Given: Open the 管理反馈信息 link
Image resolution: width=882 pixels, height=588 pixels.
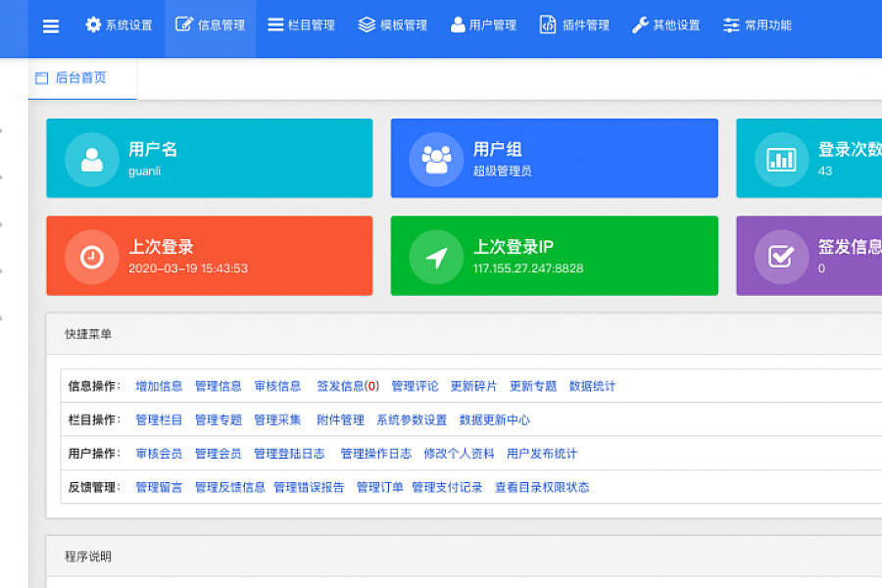Looking at the screenshot, I should pos(230,487).
